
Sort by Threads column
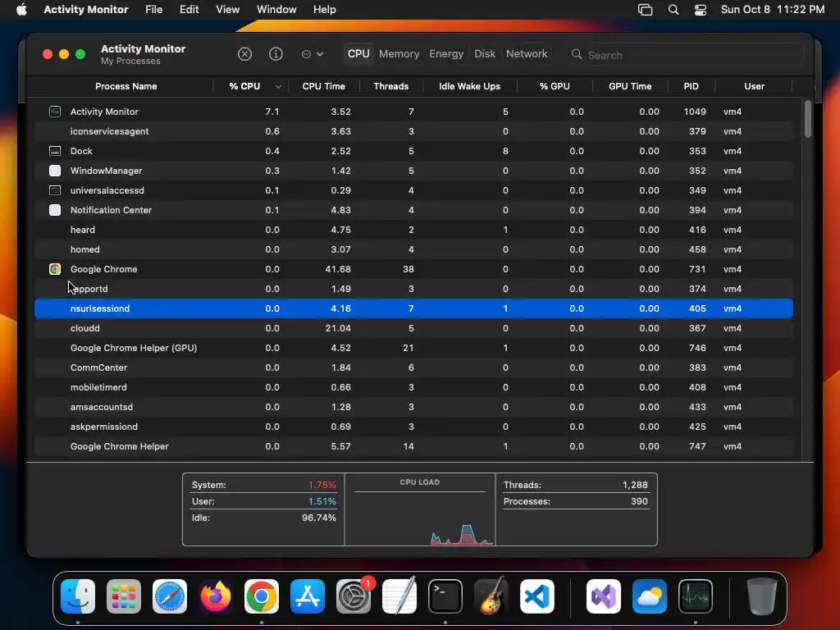[391, 86]
